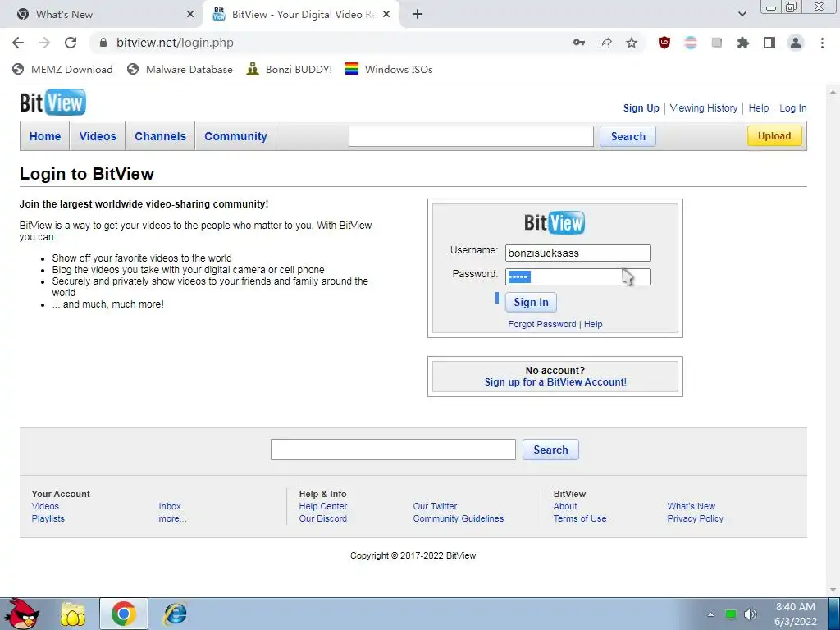Open the Angry Birds start button
The image size is (840, 630).
[x=21, y=614]
